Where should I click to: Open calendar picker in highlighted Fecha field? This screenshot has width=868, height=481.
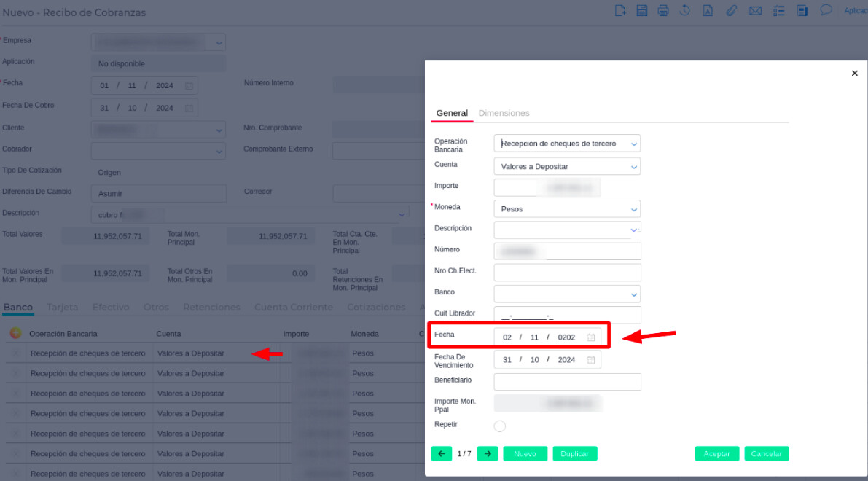point(591,337)
